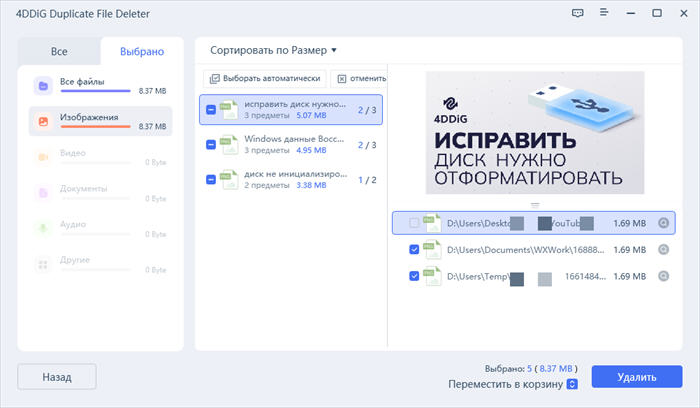Open location icon for WXWork file
The height and width of the screenshot is (408, 700).
click(x=663, y=250)
